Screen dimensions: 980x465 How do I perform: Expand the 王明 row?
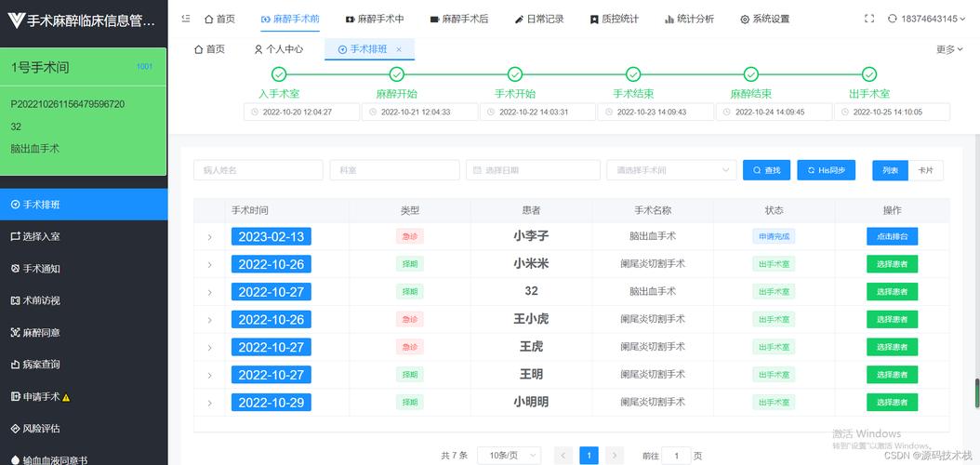tap(209, 375)
